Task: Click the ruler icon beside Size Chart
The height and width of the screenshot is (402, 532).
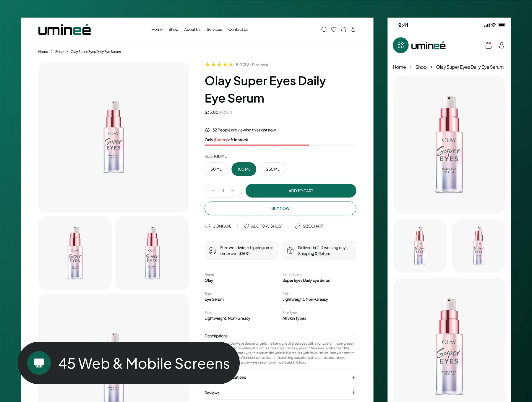Action: pos(298,226)
